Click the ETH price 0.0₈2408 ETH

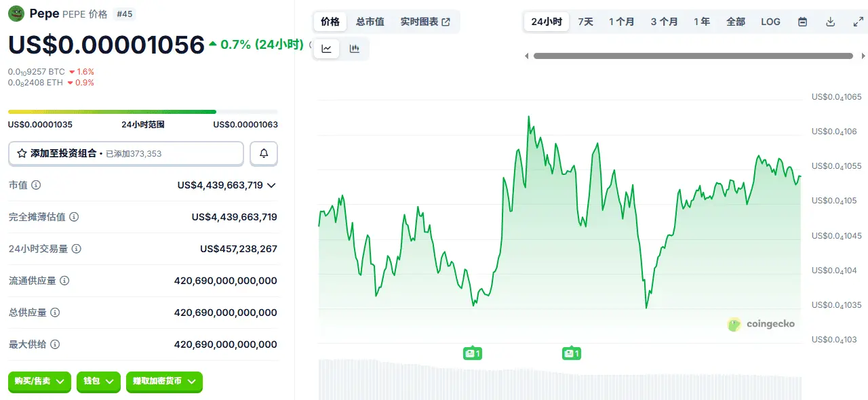pos(35,83)
